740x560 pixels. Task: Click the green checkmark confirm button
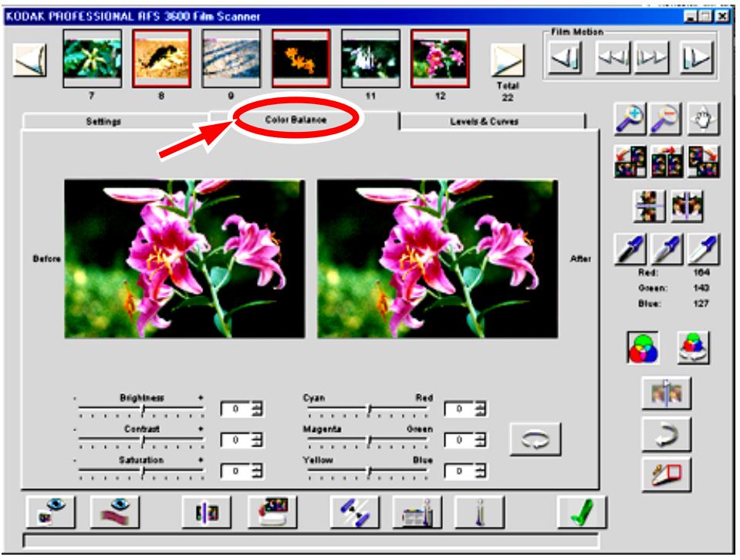coord(582,512)
